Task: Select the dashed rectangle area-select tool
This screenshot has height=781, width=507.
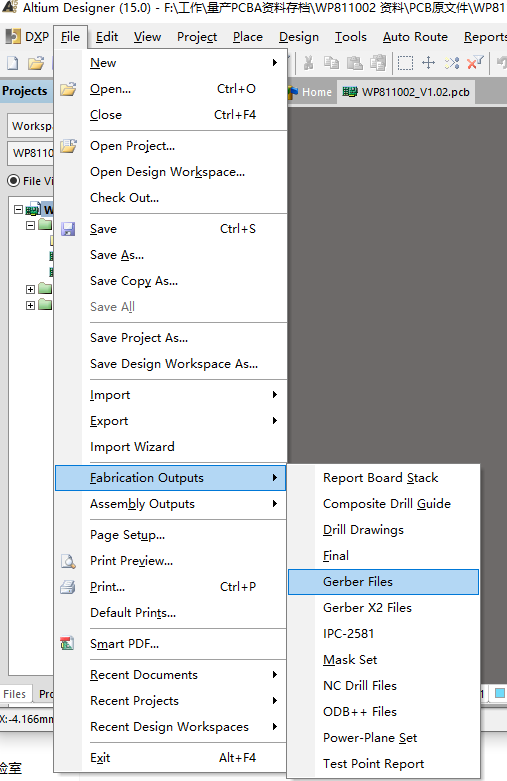Action: point(405,63)
